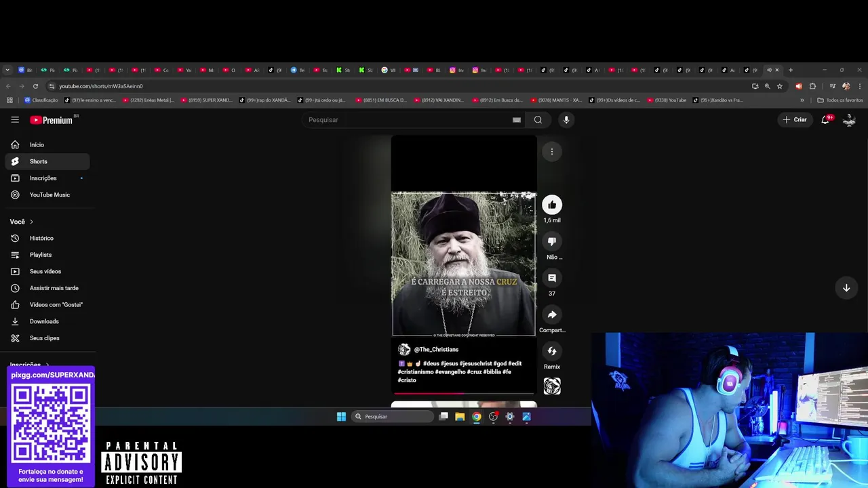Click the magnifier search button

(538, 120)
